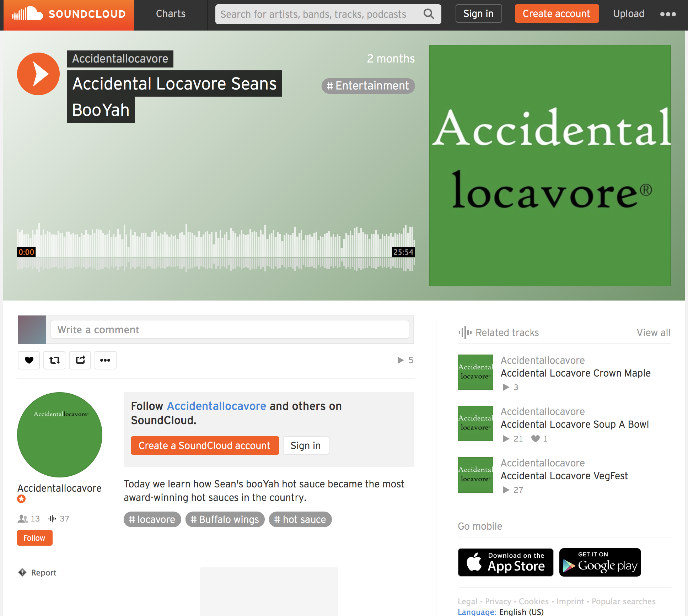
Task: Click the 21 plays count on Soup A Bowl
Action: click(x=513, y=439)
